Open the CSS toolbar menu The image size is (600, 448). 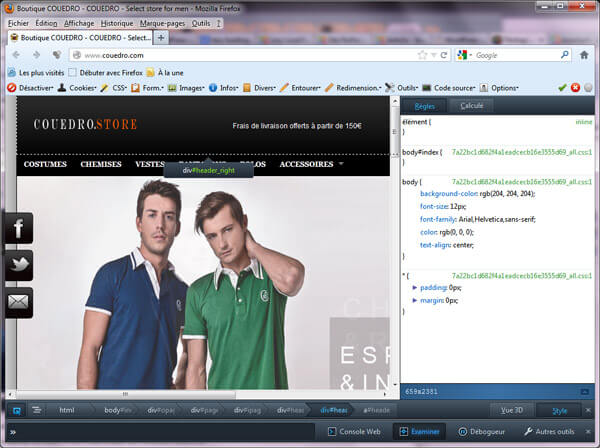tap(114, 88)
